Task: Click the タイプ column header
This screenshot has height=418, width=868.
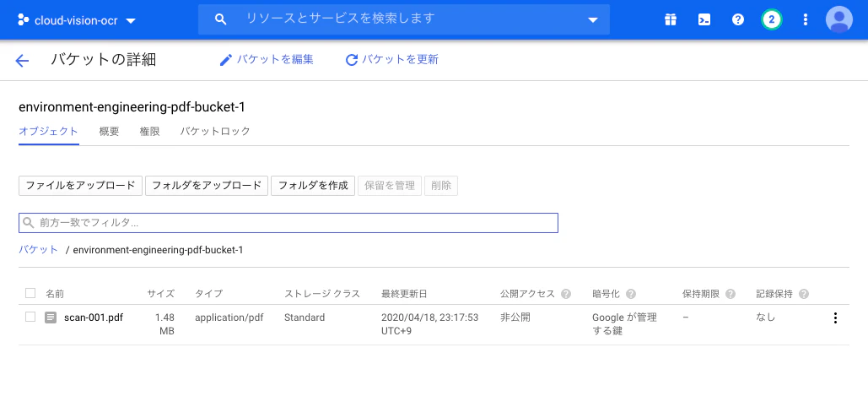Action: [x=208, y=294]
